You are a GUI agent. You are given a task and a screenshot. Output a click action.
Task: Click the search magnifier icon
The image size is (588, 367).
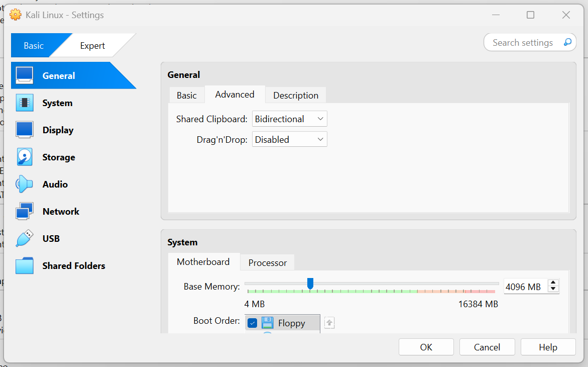pos(568,42)
